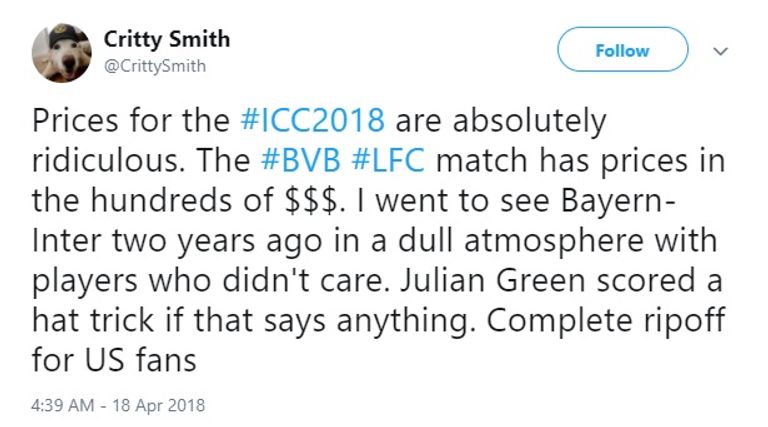Image resolution: width=768 pixels, height=427 pixels.
Task: Open Critty Smith's profile via display name
Action: (x=167, y=39)
